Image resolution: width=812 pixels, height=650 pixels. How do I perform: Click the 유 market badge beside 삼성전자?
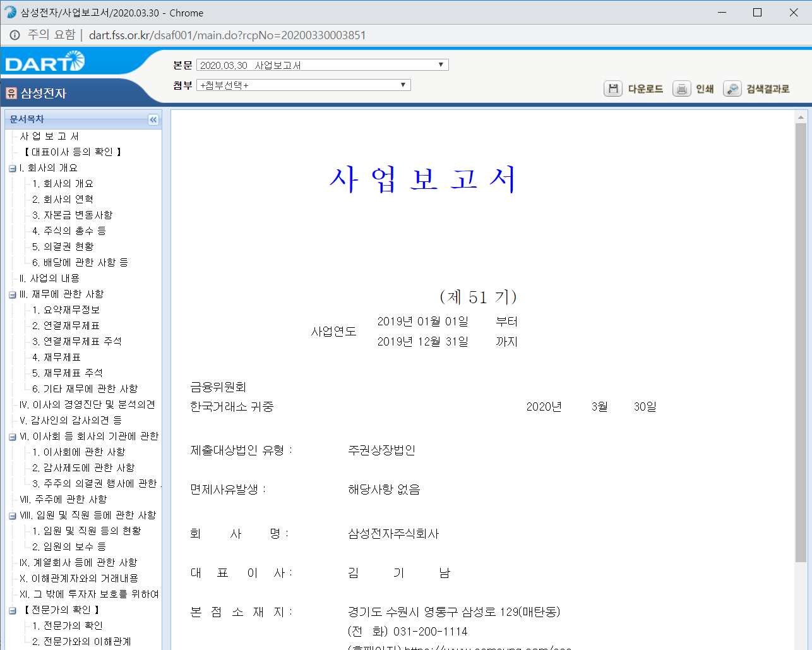pyautogui.click(x=11, y=93)
